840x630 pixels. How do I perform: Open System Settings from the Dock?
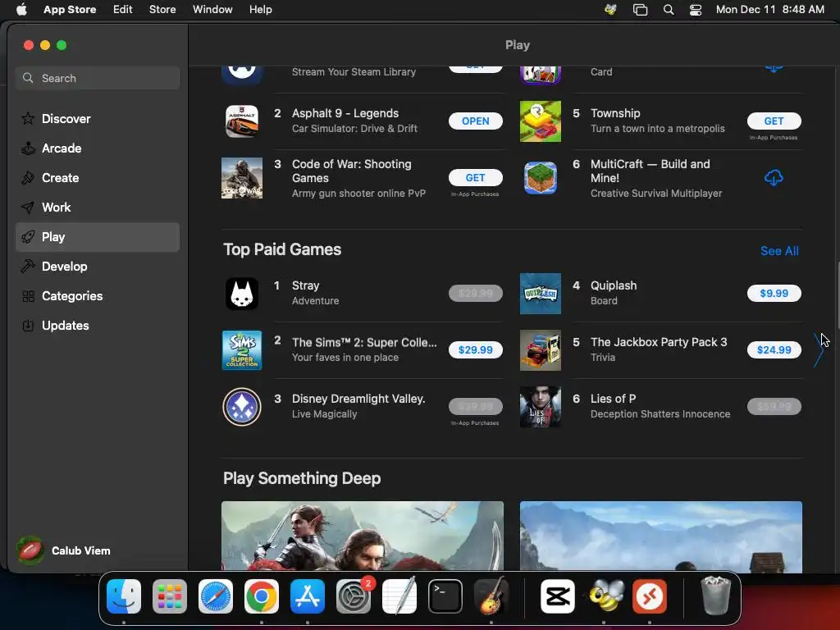(x=354, y=596)
